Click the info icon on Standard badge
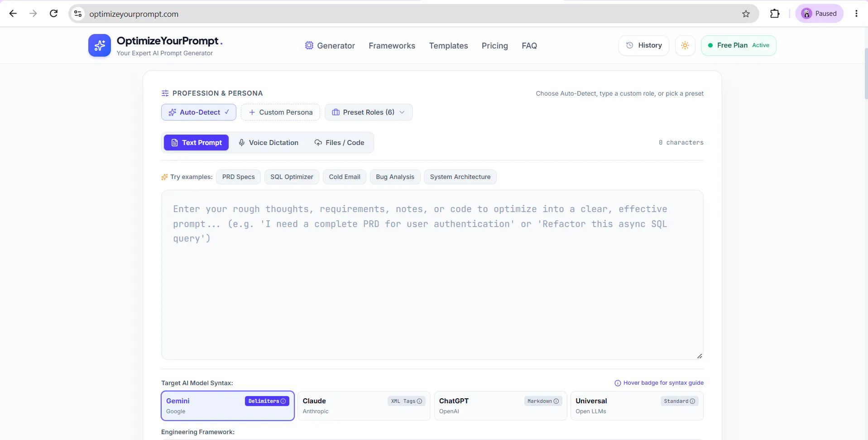The height and width of the screenshot is (440, 868). tap(692, 401)
